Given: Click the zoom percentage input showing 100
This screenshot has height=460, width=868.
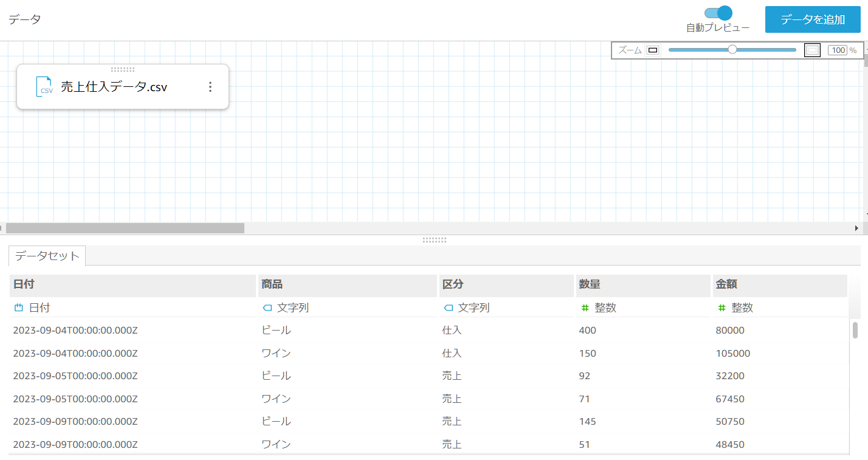Looking at the screenshot, I should 838,50.
